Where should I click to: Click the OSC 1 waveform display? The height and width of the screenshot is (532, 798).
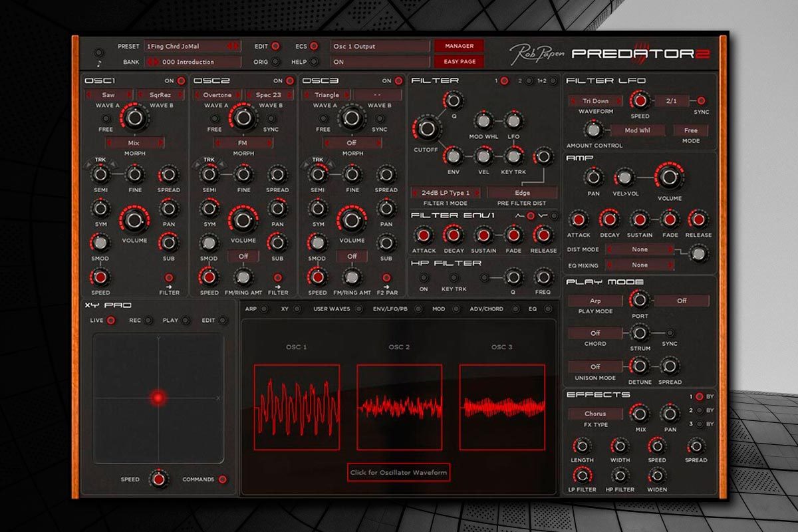[x=297, y=407]
